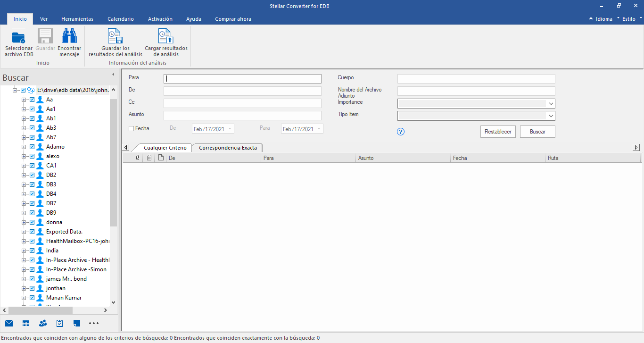The height and width of the screenshot is (343, 644).
Task: Focus the Nombre del Archivo Adjunto field
Action: [476, 91]
